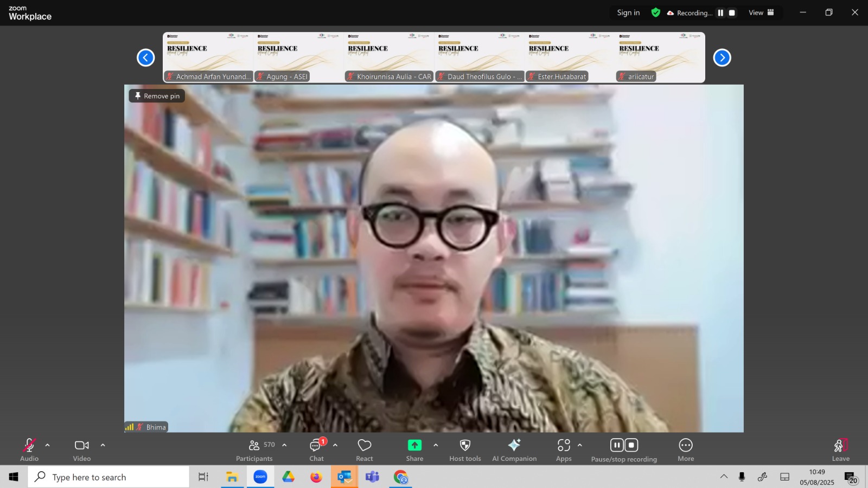The height and width of the screenshot is (488, 868).
Task: Go to next participants page arrow
Action: coord(722,57)
